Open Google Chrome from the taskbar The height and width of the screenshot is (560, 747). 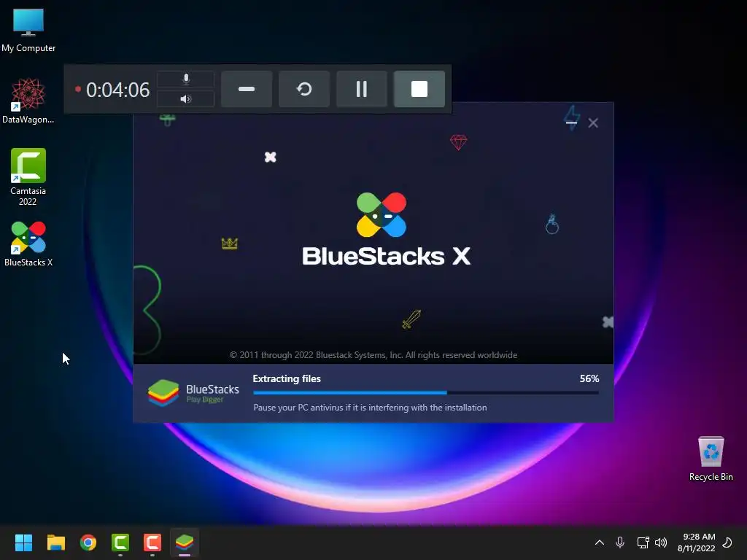[x=88, y=542]
